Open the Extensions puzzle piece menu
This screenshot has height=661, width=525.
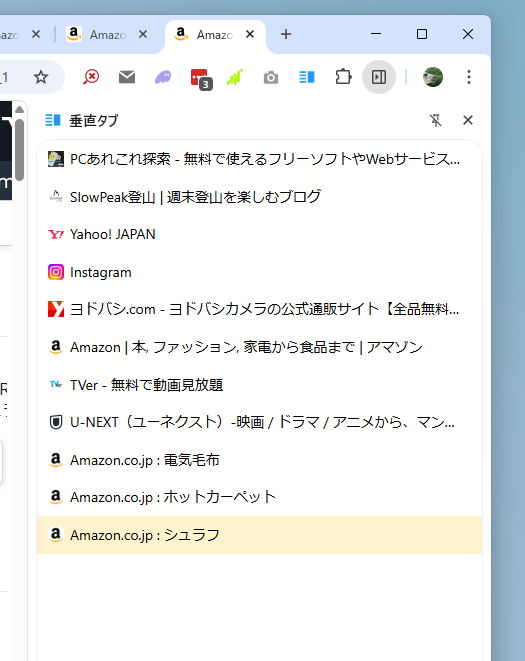(x=343, y=77)
